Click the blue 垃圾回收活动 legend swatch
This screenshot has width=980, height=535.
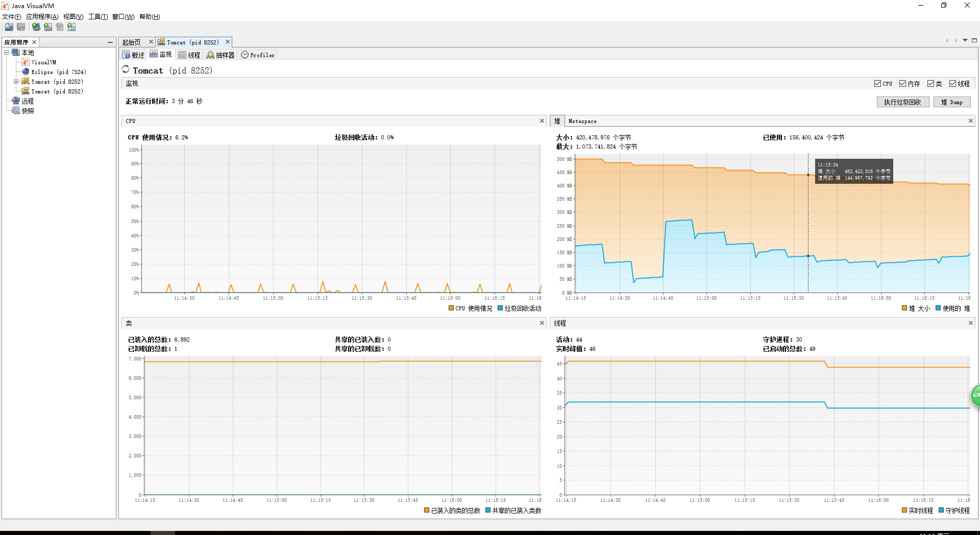pos(500,308)
